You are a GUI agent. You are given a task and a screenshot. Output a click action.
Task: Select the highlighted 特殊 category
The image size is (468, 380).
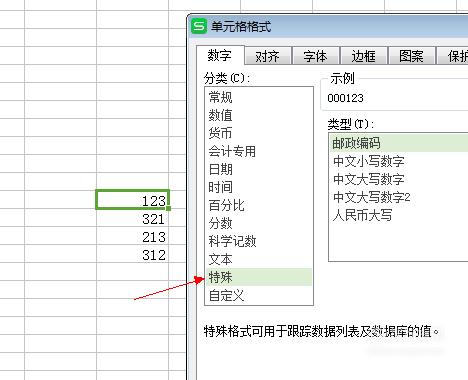coord(259,277)
